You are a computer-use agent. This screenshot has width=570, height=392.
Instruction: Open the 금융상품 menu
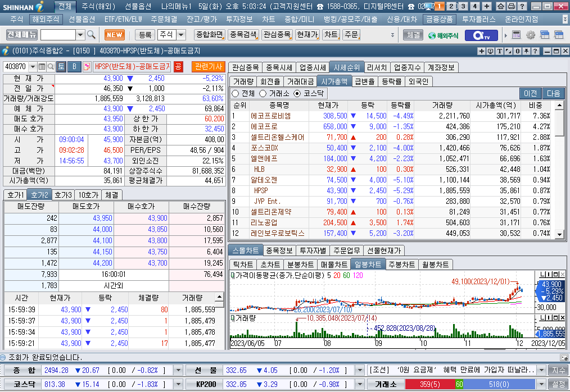(439, 19)
